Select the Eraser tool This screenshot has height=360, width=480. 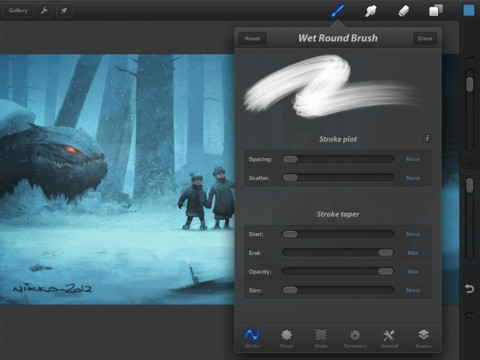(403, 11)
